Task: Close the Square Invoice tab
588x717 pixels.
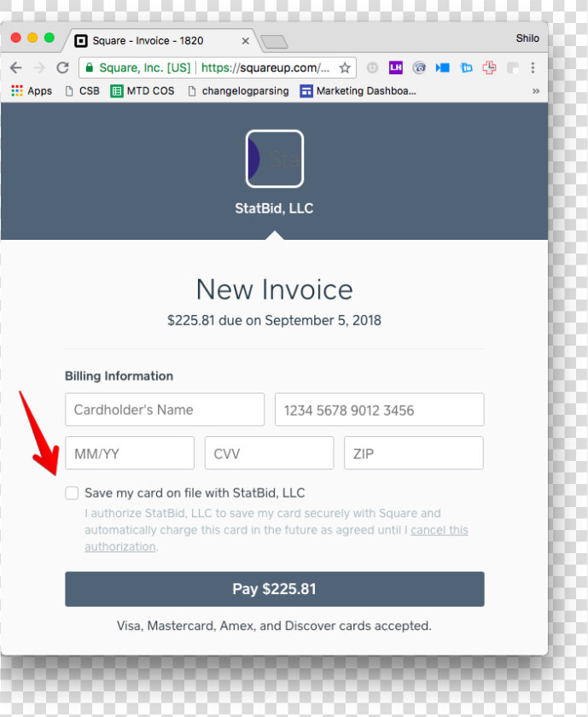Action: pyautogui.click(x=246, y=41)
